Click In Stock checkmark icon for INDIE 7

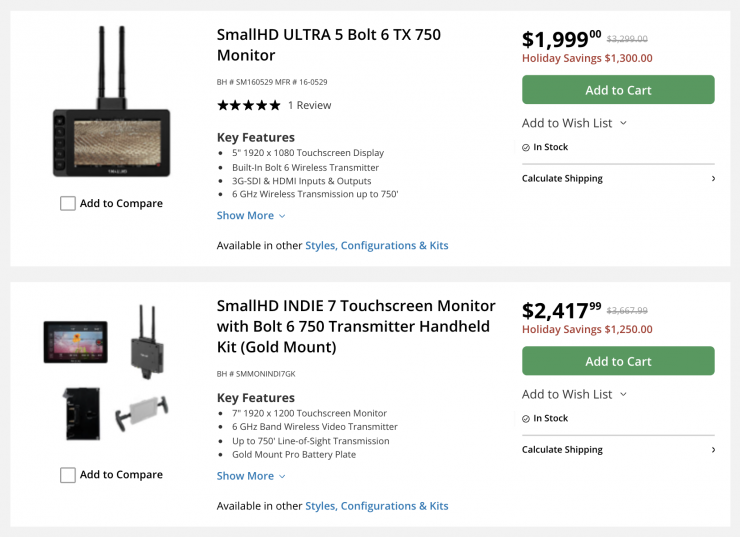(x=526, y=418)
